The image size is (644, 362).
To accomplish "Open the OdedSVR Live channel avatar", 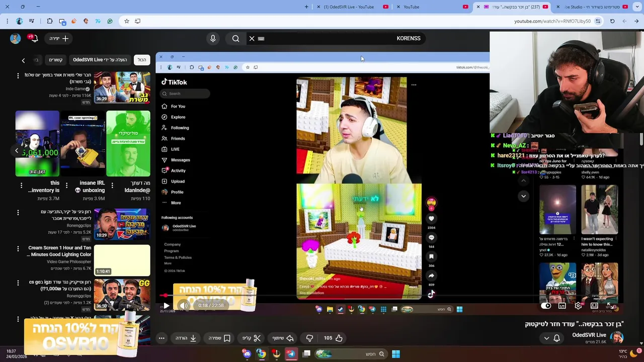I will 617,338.
